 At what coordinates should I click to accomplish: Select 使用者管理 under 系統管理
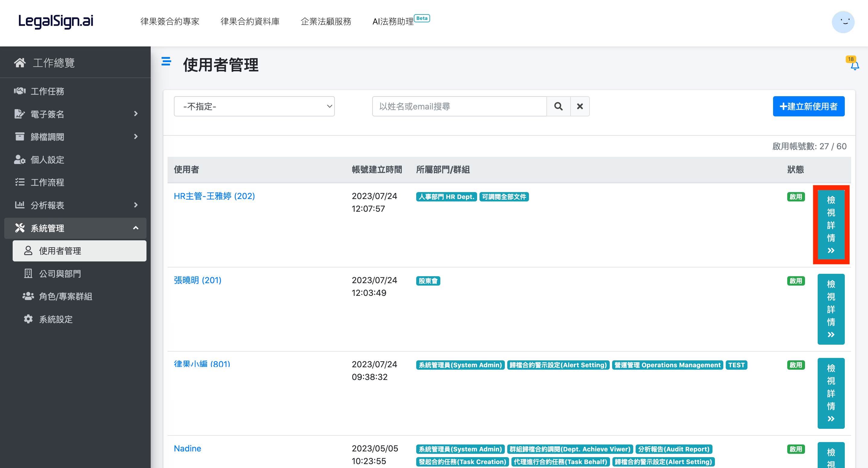tap(80, 251)
